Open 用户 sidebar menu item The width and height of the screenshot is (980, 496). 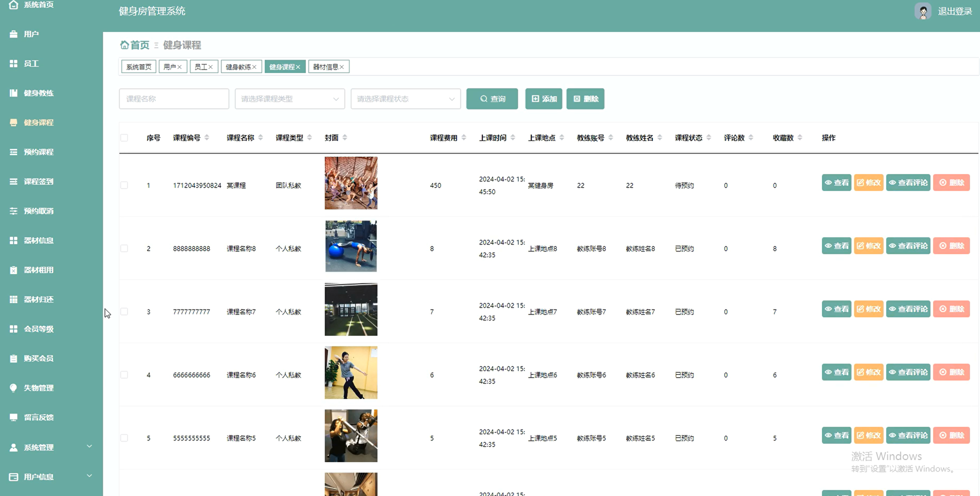click(x=31, y=34)
